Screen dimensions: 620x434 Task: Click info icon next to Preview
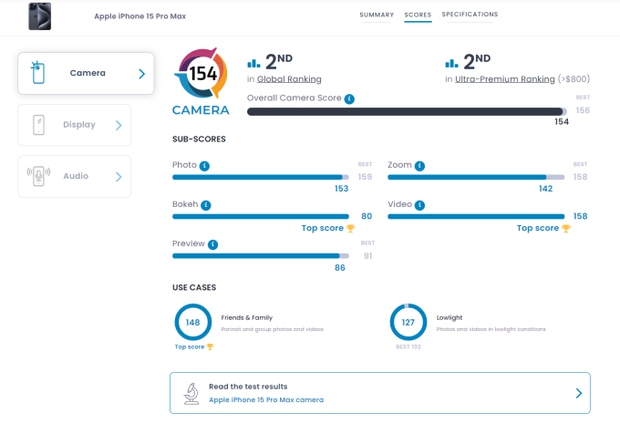[x=213, y=244]
